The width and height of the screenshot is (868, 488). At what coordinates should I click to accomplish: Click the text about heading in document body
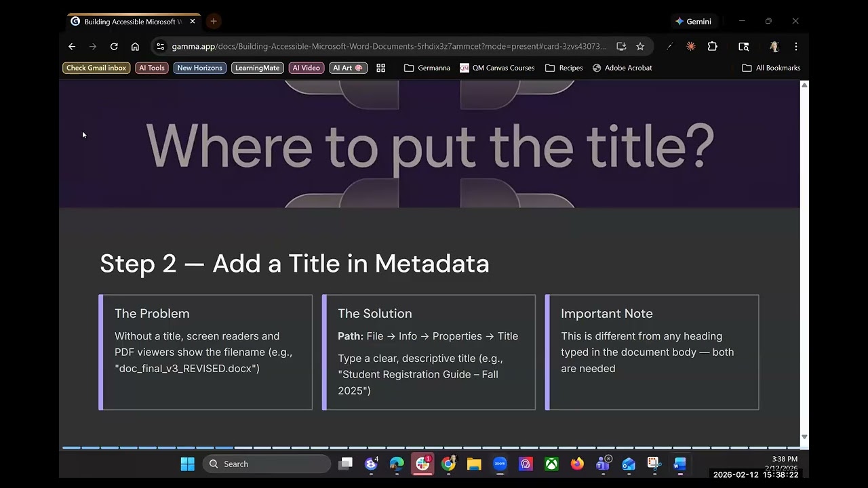648,352
